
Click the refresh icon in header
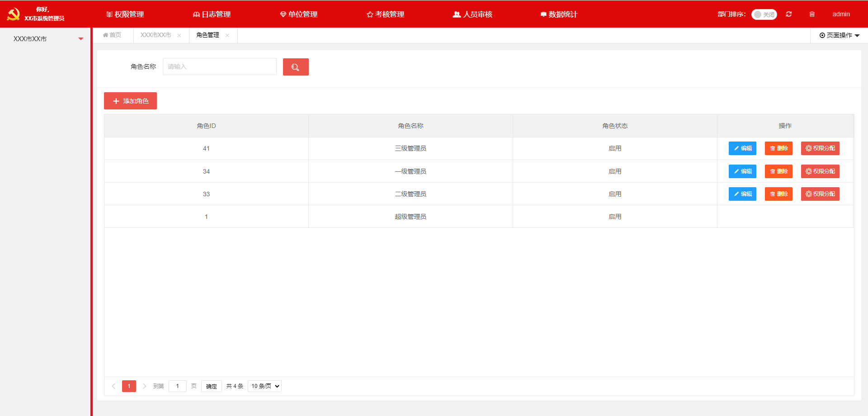[789, 14]
